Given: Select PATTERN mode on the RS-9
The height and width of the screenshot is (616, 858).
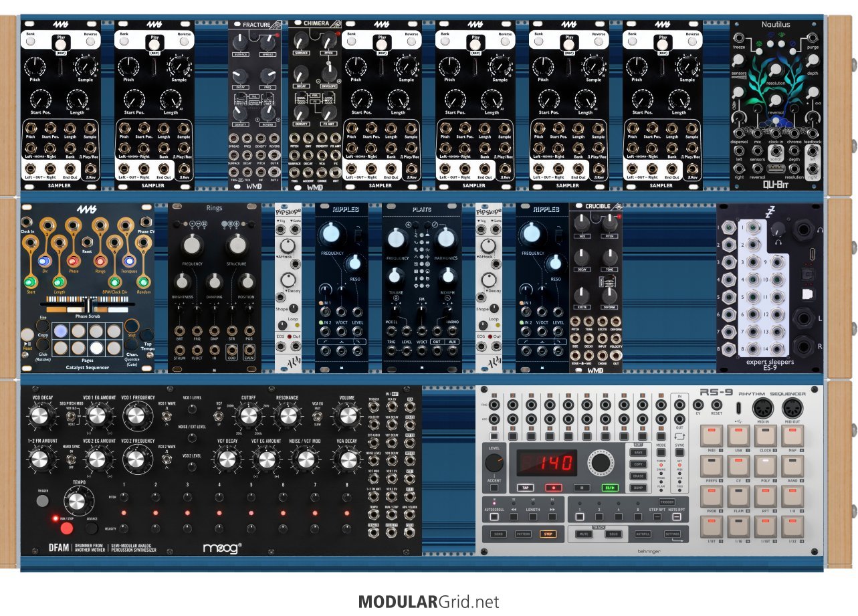Looking at the screenshot, I should [x=523, y=534].
